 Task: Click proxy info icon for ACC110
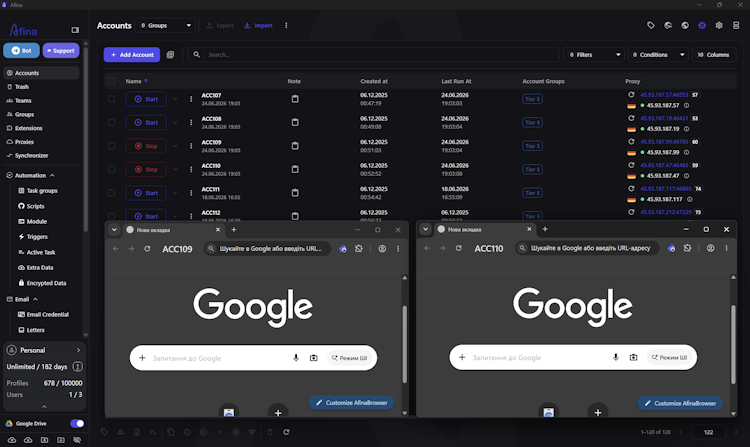[x=686, y=175]
